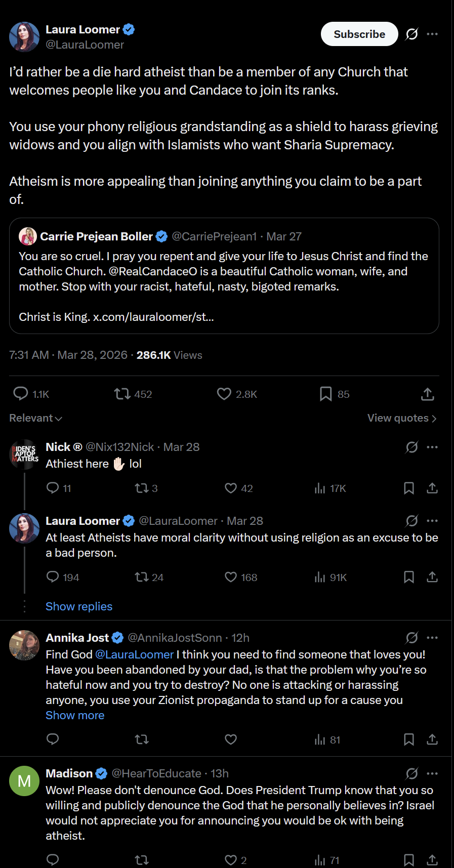Repost Annika Jost's reply
Image resolution: width=454 pixels, height=868 pixels.
coord(142,739)
